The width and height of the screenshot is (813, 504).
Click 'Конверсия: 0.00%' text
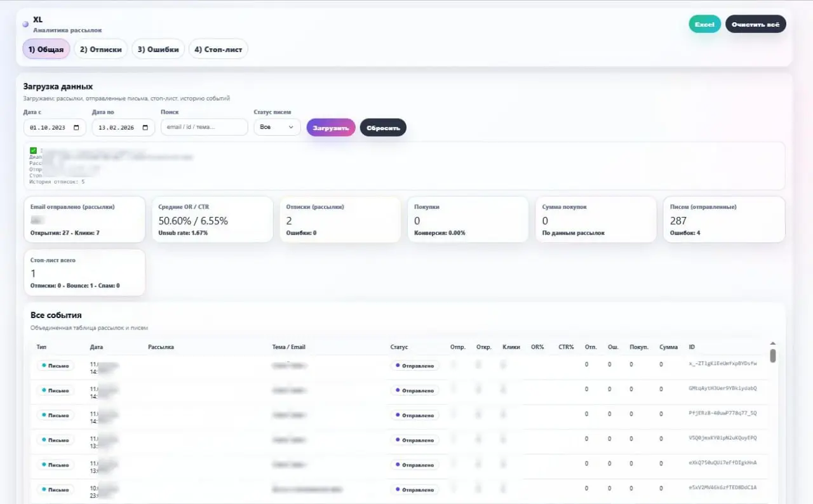pos(440,233)
